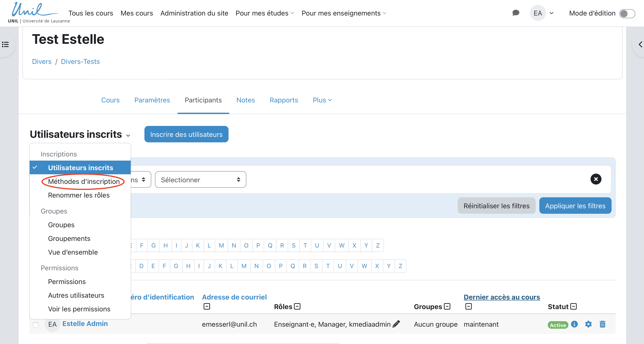This screenshot has height=344, width=644.
Task: Remove filter row with black X icon
Action: [596, 179]
